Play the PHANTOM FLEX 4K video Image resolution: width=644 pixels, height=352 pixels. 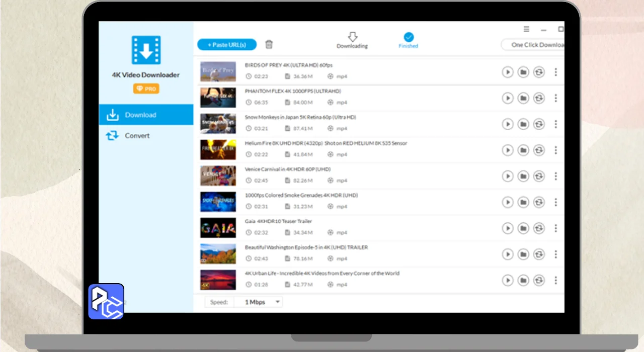tap(508, 98)
